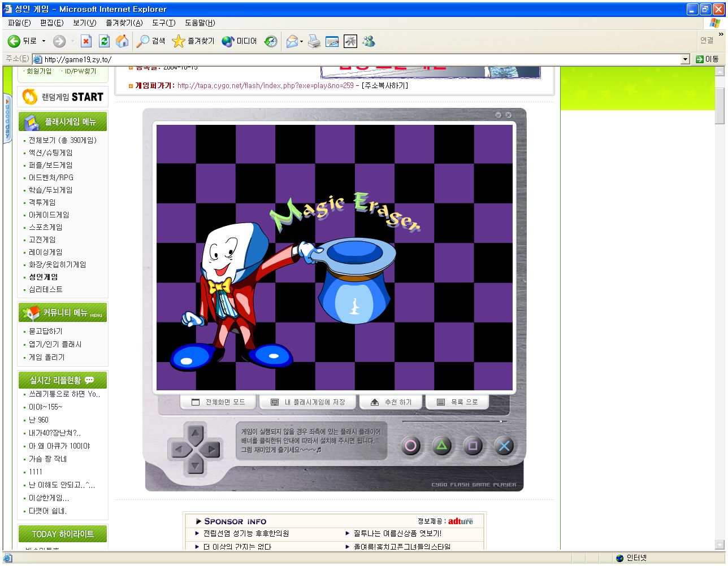728x566 pixels.
Task: Click the Back (뒤로) toolbar button
Action: coord(23,41)
